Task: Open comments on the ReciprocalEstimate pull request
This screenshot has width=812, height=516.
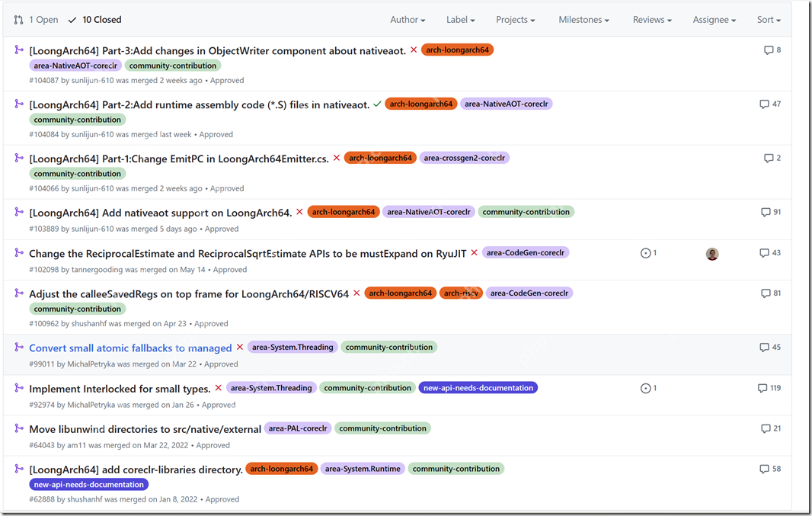Action: point(770,252)
